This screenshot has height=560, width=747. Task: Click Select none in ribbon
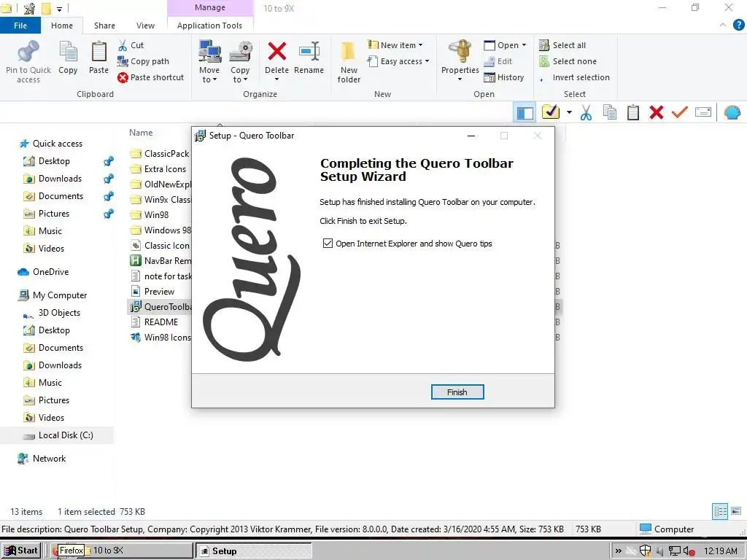568,61
